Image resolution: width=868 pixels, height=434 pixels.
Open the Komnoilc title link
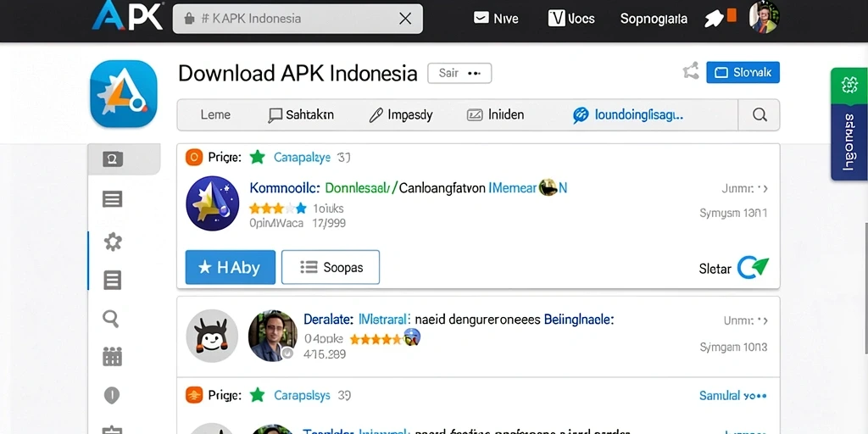point(285,188)
